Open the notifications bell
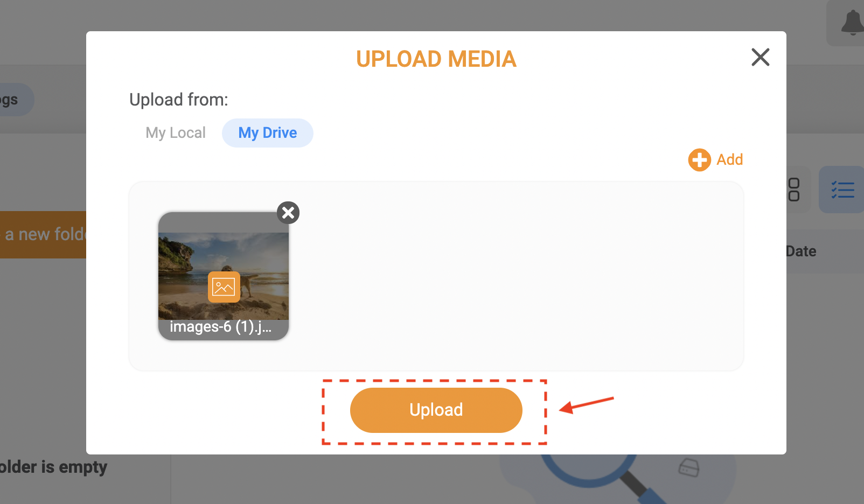The image size is (864, 504). pyautogui.click(x=852, y=23)
